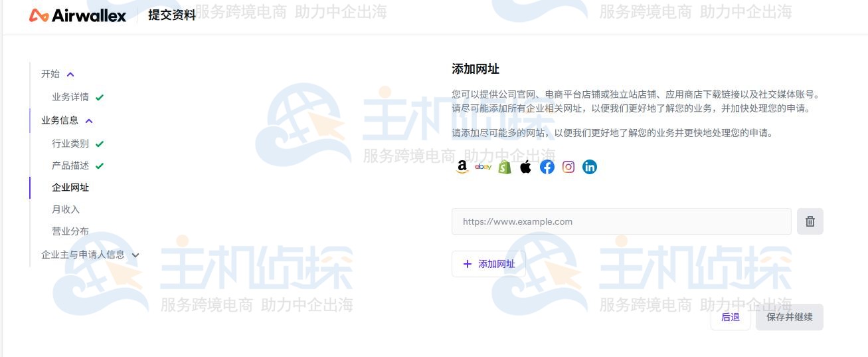
Task: Open the 产品描述 step
Action: coord(70,166)
